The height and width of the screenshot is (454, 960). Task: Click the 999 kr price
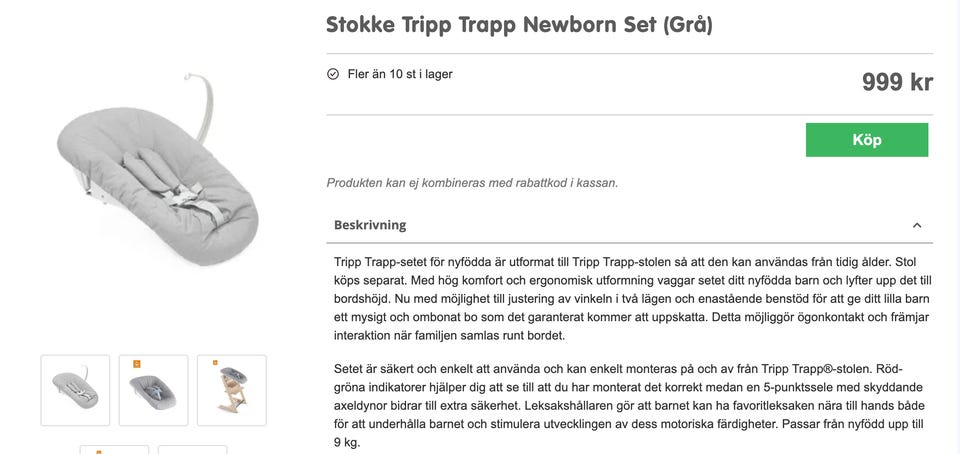896,82
